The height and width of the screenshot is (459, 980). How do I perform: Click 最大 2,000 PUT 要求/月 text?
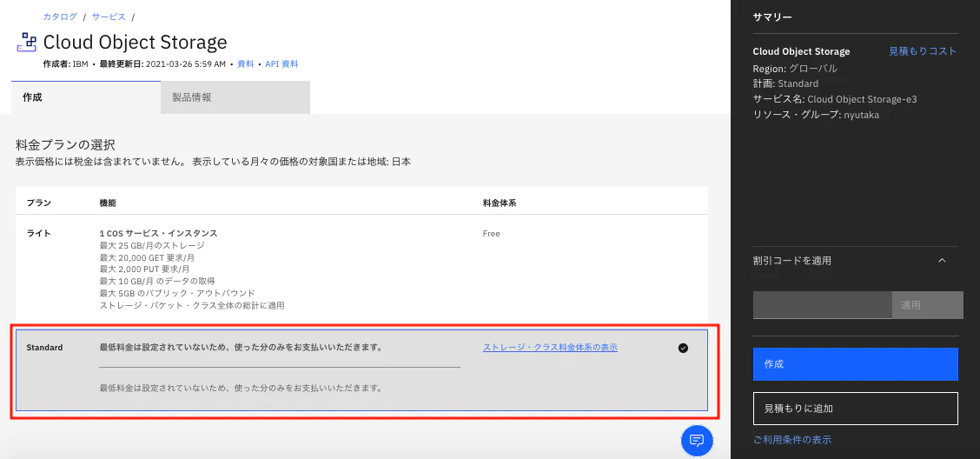(143, 269)
